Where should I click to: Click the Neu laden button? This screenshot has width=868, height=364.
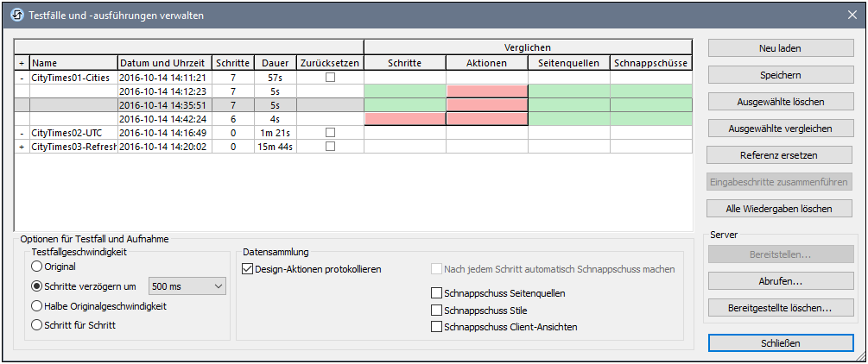(780, 48)
